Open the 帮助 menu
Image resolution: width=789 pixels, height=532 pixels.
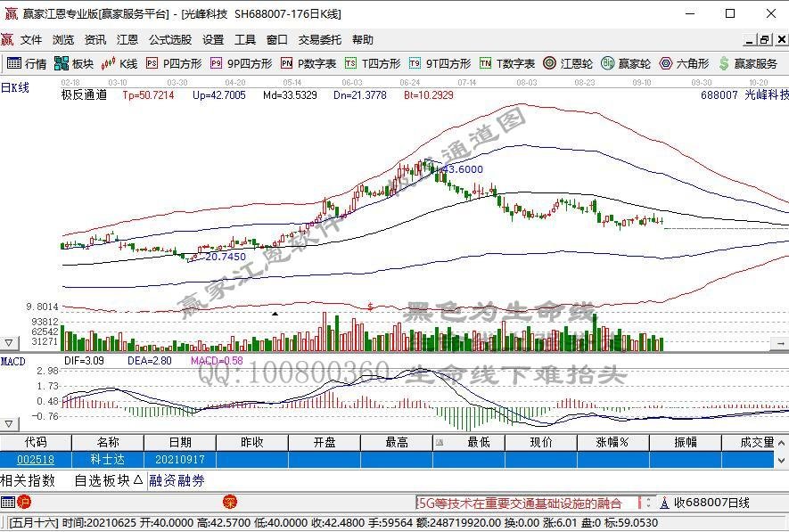click(362, 40)
